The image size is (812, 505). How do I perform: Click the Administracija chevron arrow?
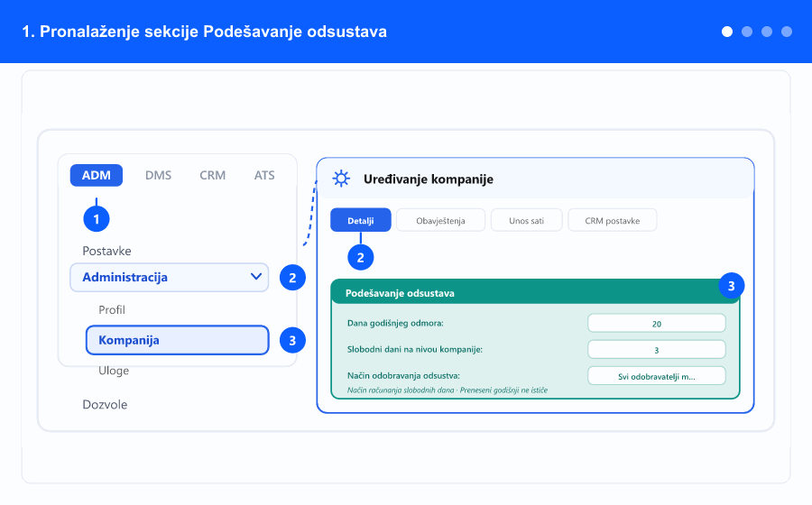click(x=256, y=276)
